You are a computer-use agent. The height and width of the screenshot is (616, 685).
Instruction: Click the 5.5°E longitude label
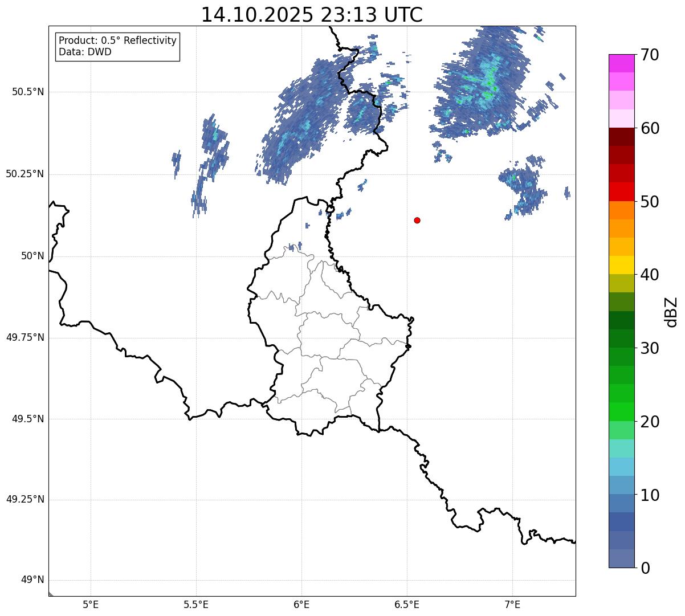tap(196, 605)
